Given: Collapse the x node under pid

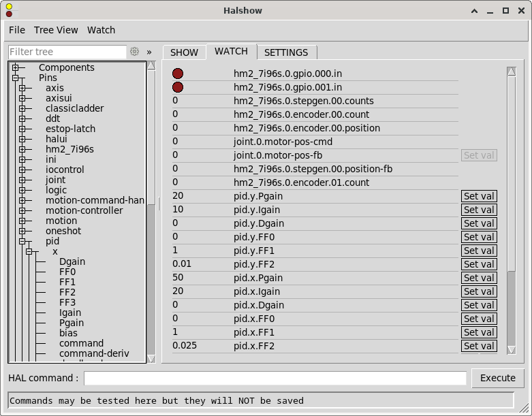Looking at the screenshot, I should [29, 251].
